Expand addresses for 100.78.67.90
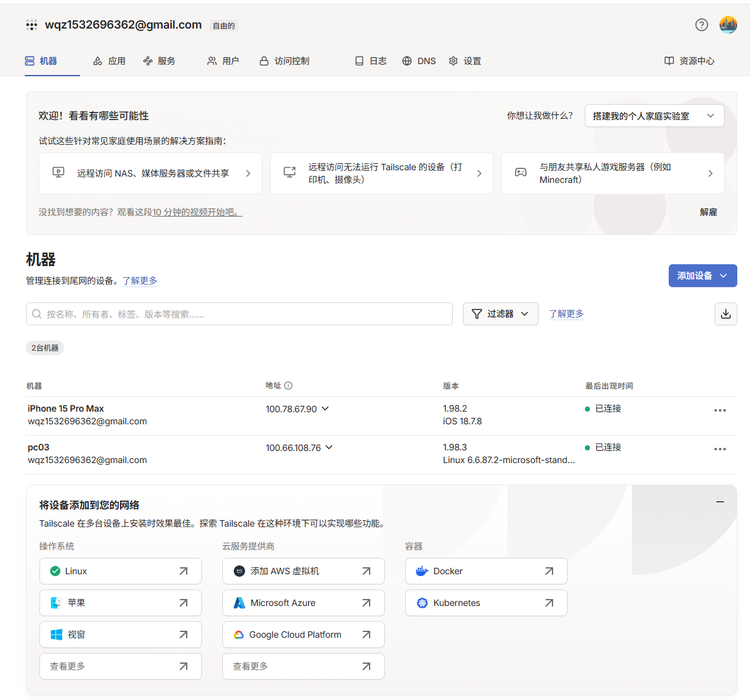Image resolution: width=750 pixels, height=700 pixels. click(325, 408)
